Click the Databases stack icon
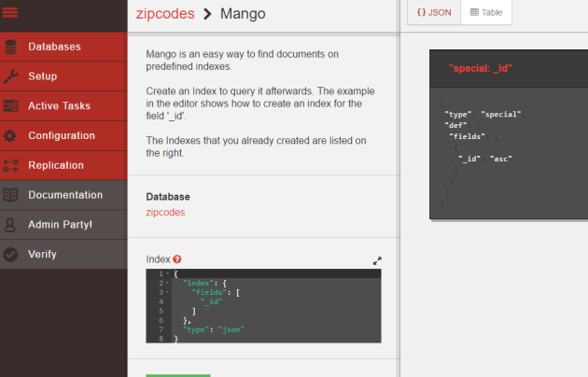The width and height of the screenshot is (588, 377). pos(11,47)
